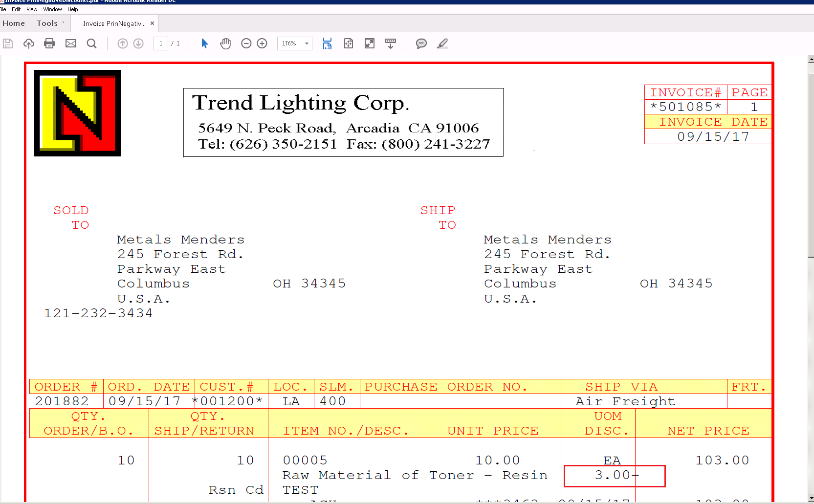Click location code LA

(x=291, y=401)
